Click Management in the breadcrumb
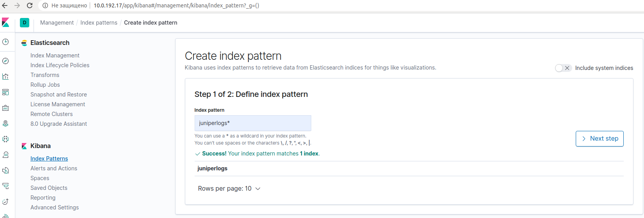 (57, 23)
